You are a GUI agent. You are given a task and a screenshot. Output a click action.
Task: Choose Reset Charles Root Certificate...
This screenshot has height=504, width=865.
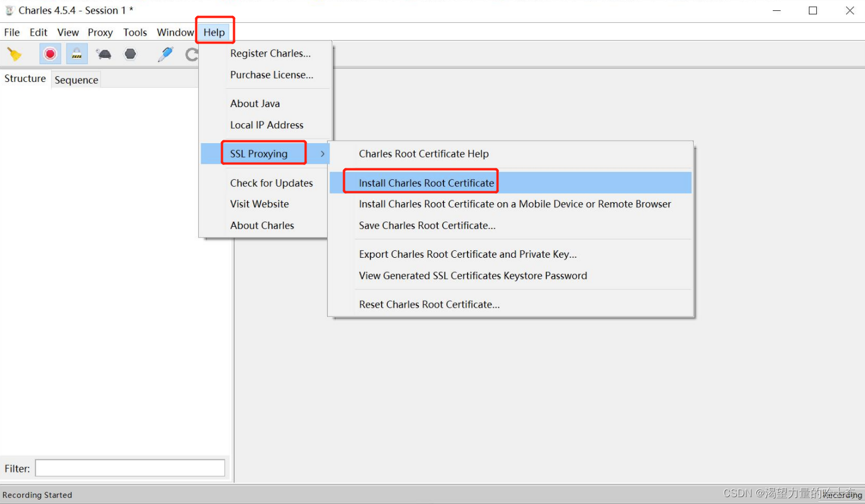pyautogui.click(x=430, y=304)
